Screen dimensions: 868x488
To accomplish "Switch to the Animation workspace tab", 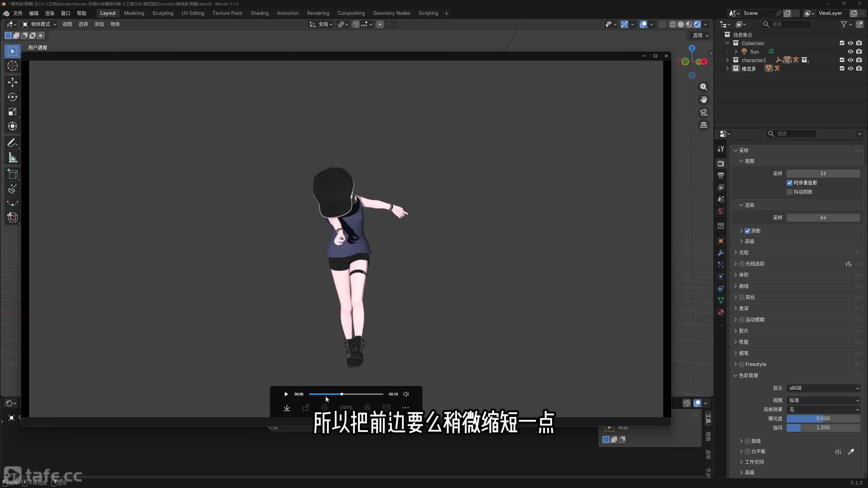I will (288, 13).
